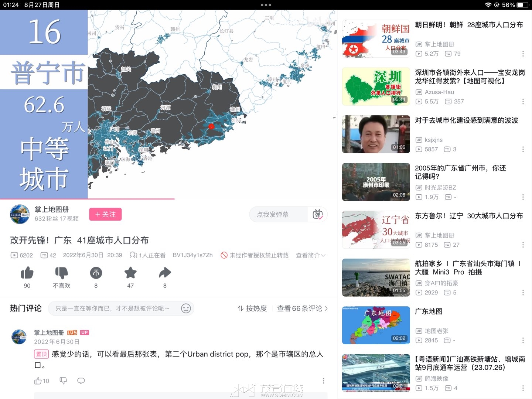Viewport: 532px width, 399px height.
Task: Open more options for 辽宁30大城市 video
Action: tap(523, 245)
